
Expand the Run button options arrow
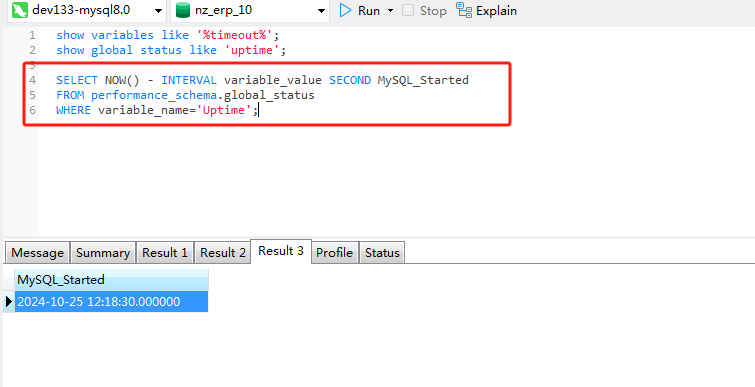pos(391,10)
